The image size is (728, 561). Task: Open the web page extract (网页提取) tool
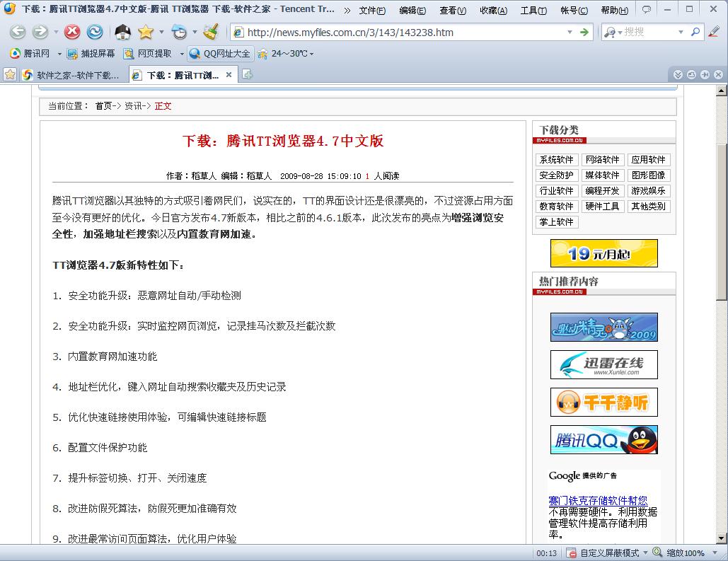point(130,52)
